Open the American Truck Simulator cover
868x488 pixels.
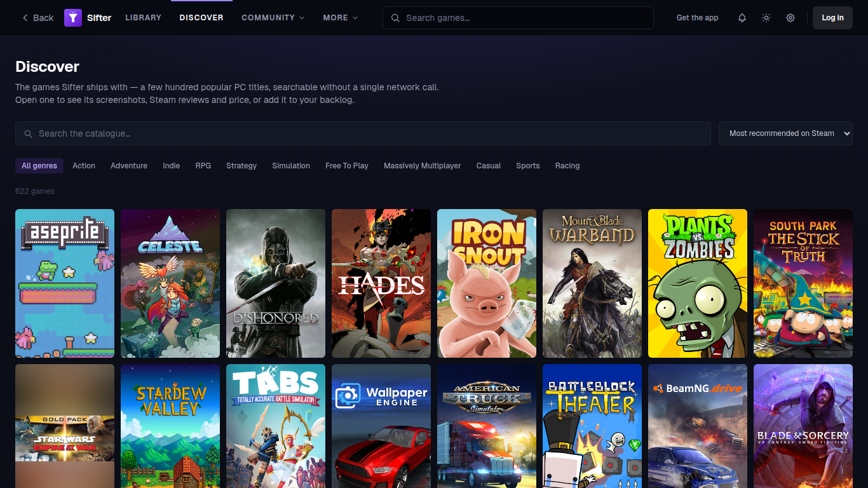[x=487, y=426]
